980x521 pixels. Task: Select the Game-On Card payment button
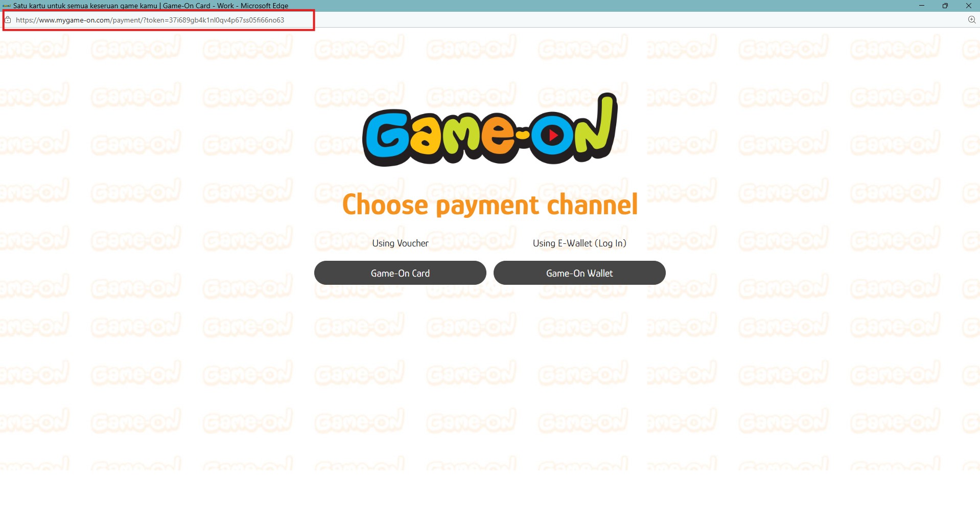(x=400, y=273)
